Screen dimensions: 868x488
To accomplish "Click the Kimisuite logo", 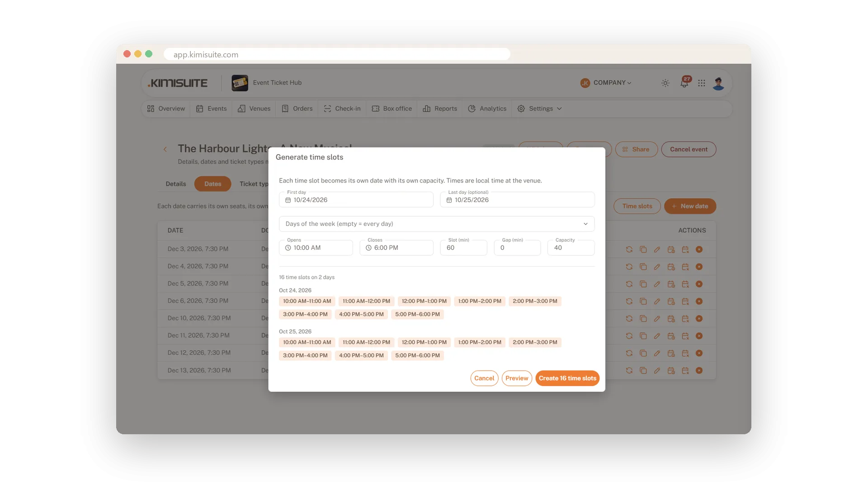I will click(178, 83).
